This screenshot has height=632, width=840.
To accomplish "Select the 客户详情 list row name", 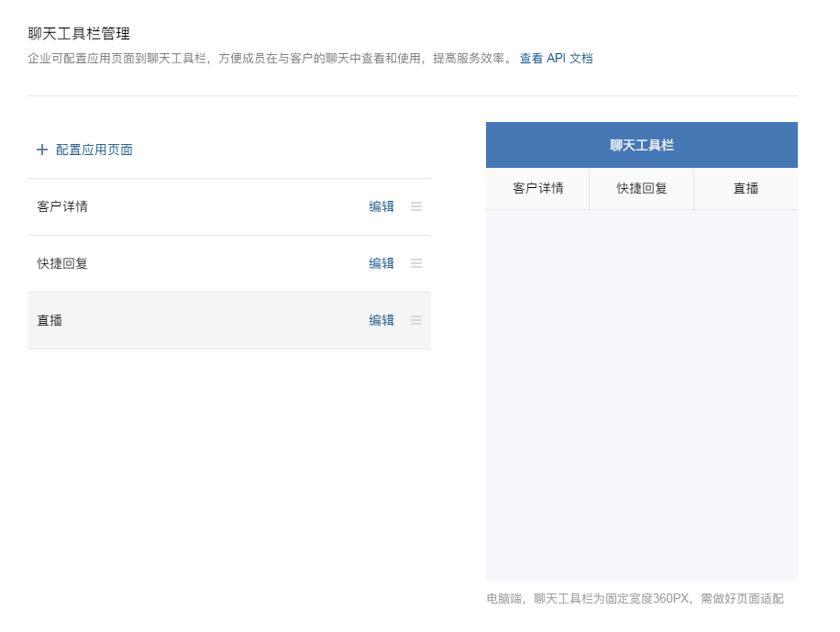I will (x=62, y=206).
